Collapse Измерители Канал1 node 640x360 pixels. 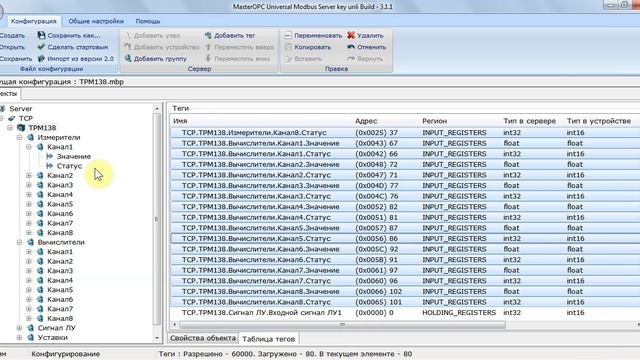29,147
